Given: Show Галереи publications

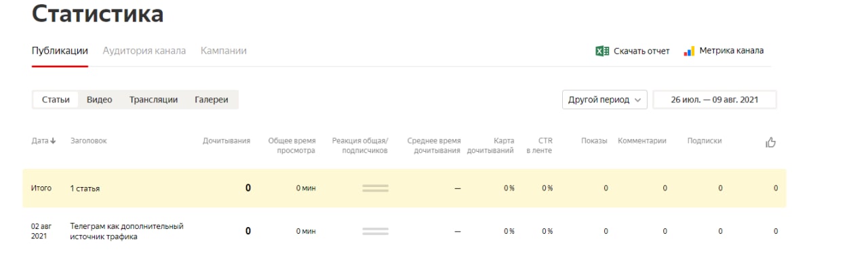Looking at the screenshot, I should pos(212,100).
